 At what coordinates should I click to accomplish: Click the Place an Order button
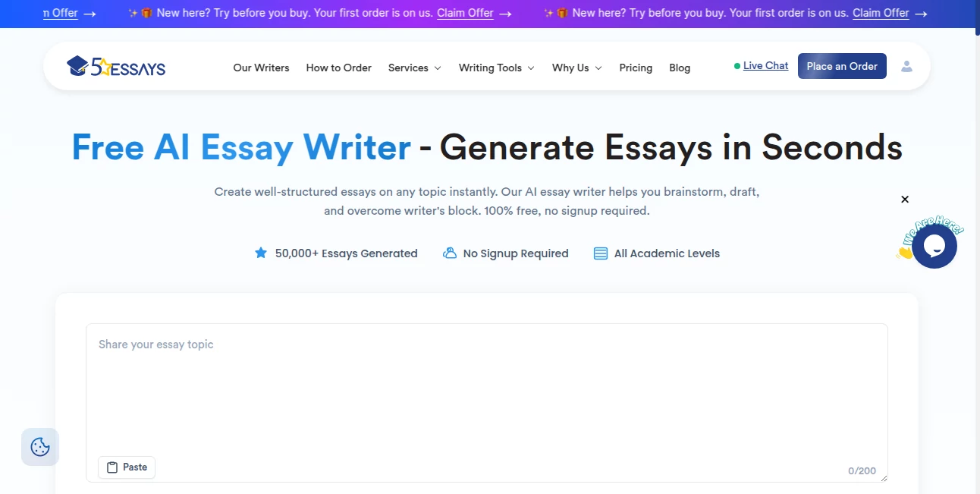coord(842,66)
